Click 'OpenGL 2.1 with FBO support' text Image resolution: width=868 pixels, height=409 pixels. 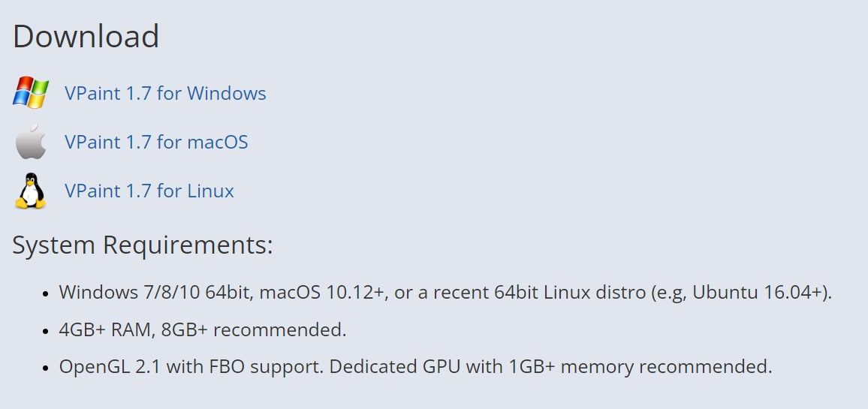[191, 367]
